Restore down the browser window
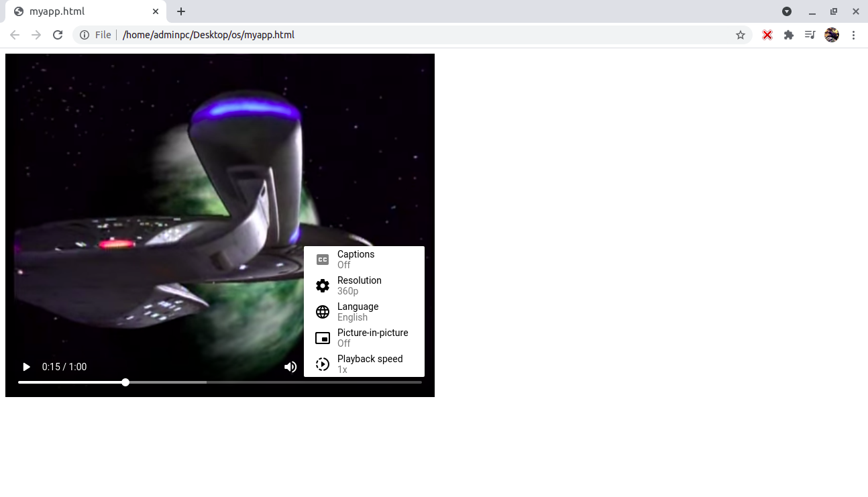868x497 pixels. coord(834,11)
